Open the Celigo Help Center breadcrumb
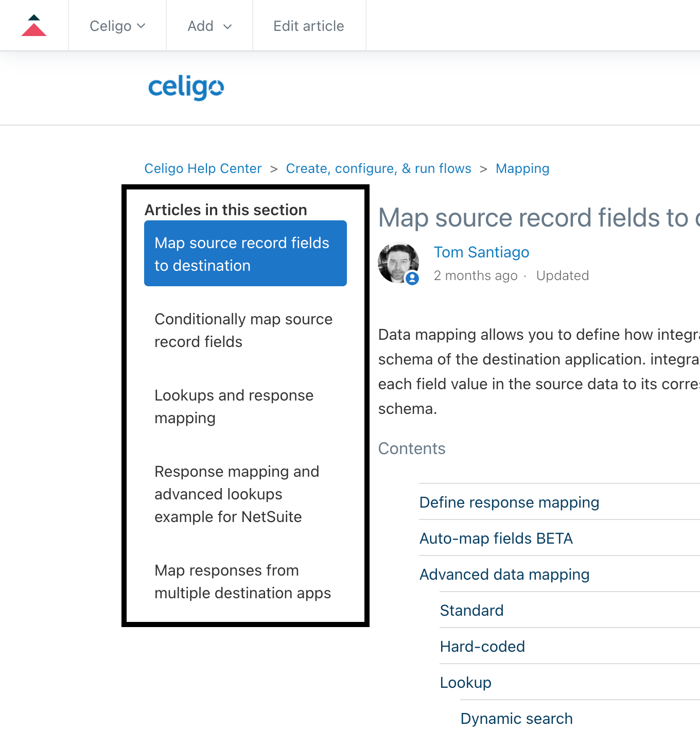 203,168
